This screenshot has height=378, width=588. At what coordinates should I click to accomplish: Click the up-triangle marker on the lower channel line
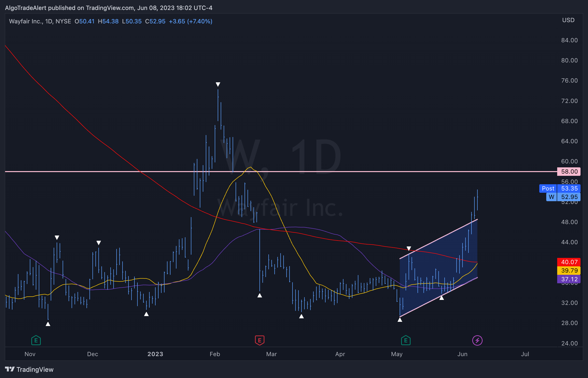tap(442, 298)
